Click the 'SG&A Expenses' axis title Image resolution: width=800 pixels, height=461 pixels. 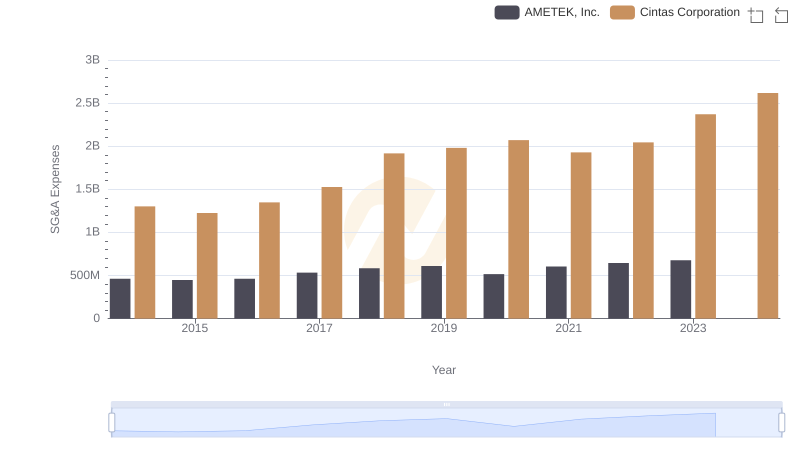click(55, 189)
